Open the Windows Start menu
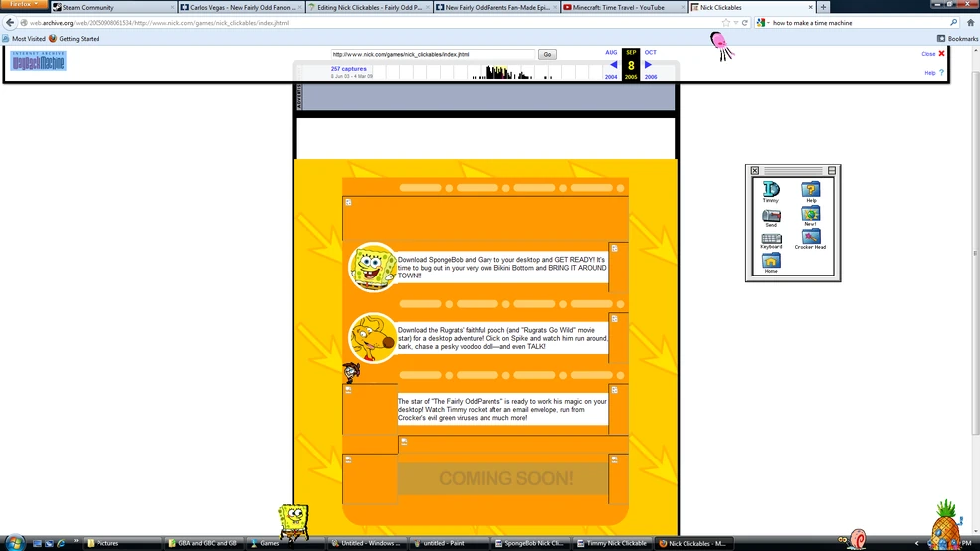Image resolution: width=980 pixels, height=551 pixels. click(x=14, y=543)
